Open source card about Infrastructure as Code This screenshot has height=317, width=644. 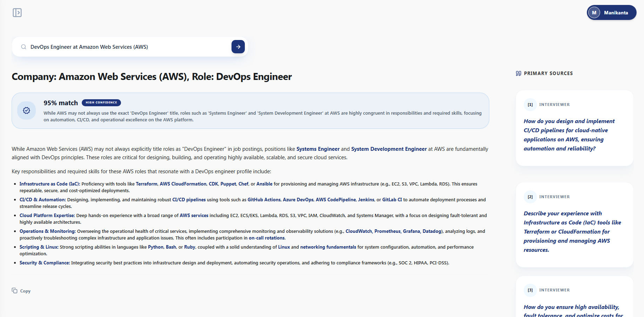[x=575, y=225]
